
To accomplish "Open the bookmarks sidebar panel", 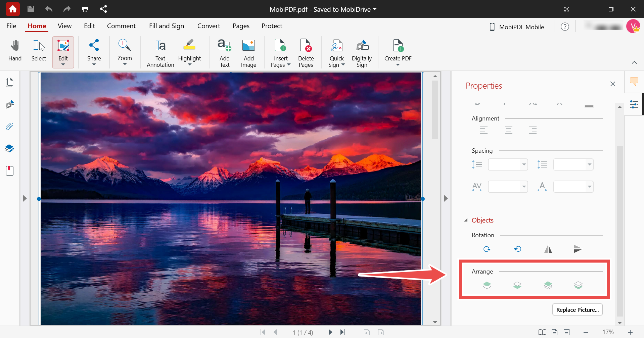I will tap(10, 171).
